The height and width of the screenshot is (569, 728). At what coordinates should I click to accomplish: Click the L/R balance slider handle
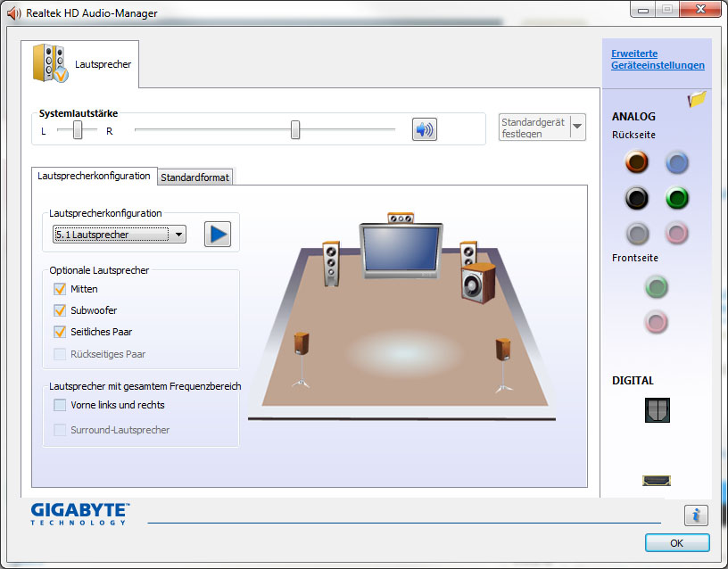tap(78, 130)
